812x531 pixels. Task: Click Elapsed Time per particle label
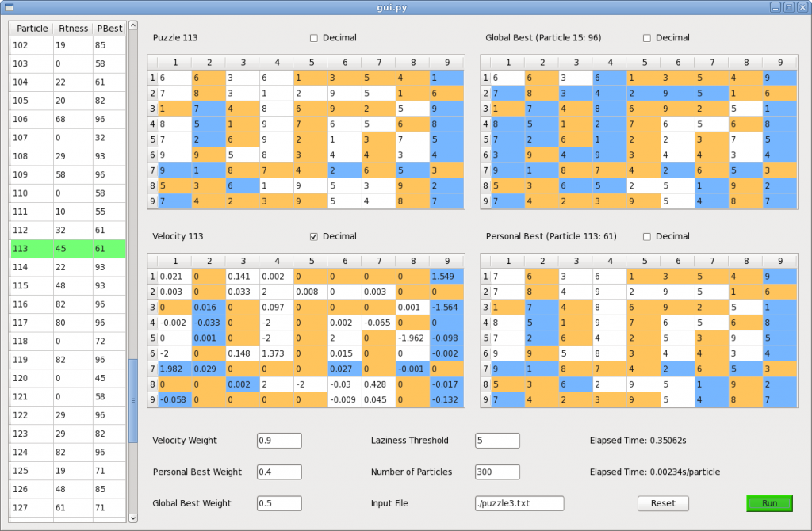pyautogui.click(x=655, y=472)
